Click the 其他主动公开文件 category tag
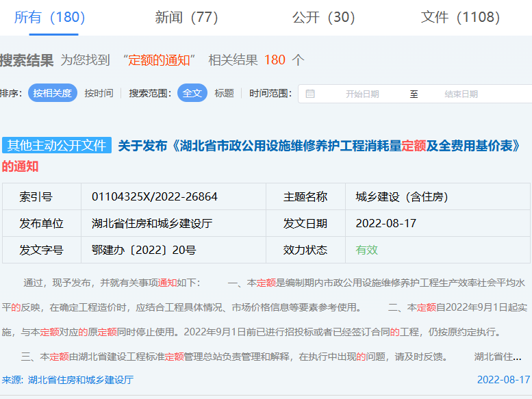The height and width of the screenshot is (399, 532). click(56, 145)
